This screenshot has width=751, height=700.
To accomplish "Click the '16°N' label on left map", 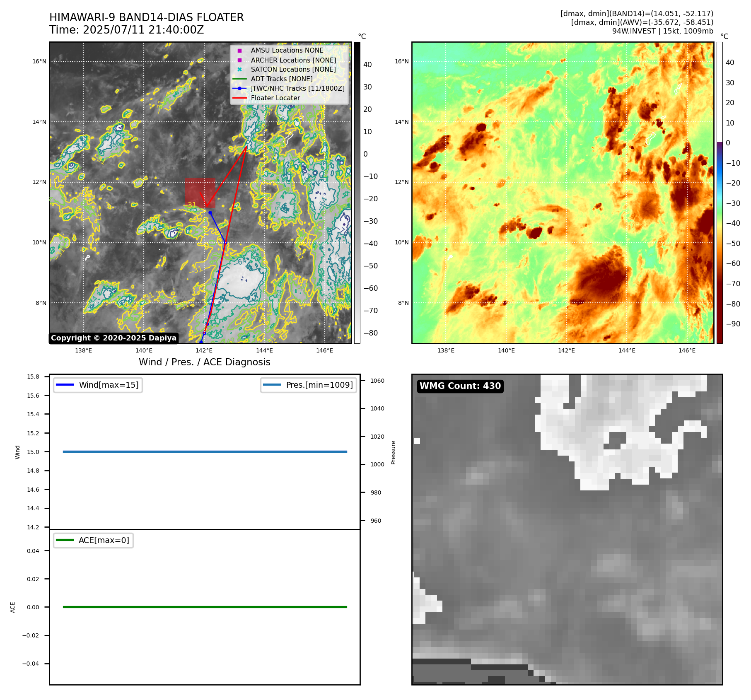I will point(39,62).
